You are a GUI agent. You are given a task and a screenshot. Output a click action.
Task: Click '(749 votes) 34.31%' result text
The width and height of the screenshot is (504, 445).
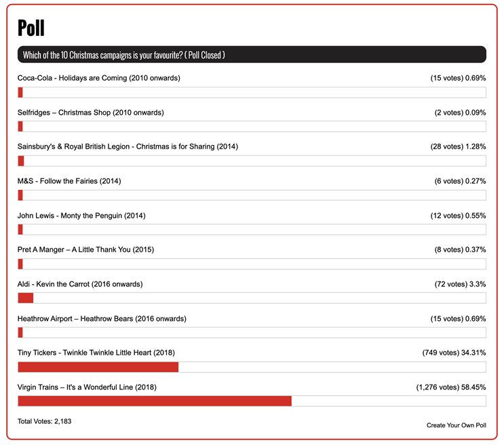pos(454,353)
